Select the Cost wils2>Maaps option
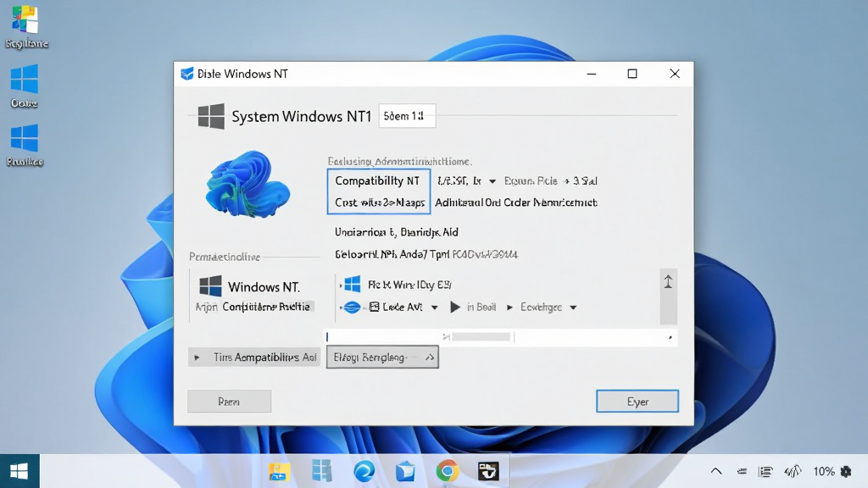Viewport: 868px width, 488px height. coord(380,202)
